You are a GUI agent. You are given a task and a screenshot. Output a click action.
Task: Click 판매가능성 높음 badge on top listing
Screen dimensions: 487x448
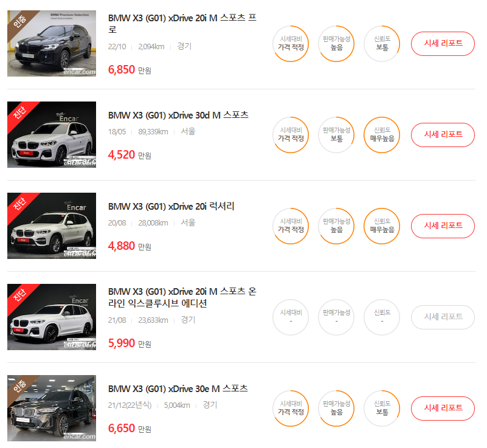pyautogui.click(x=336, y=44)
